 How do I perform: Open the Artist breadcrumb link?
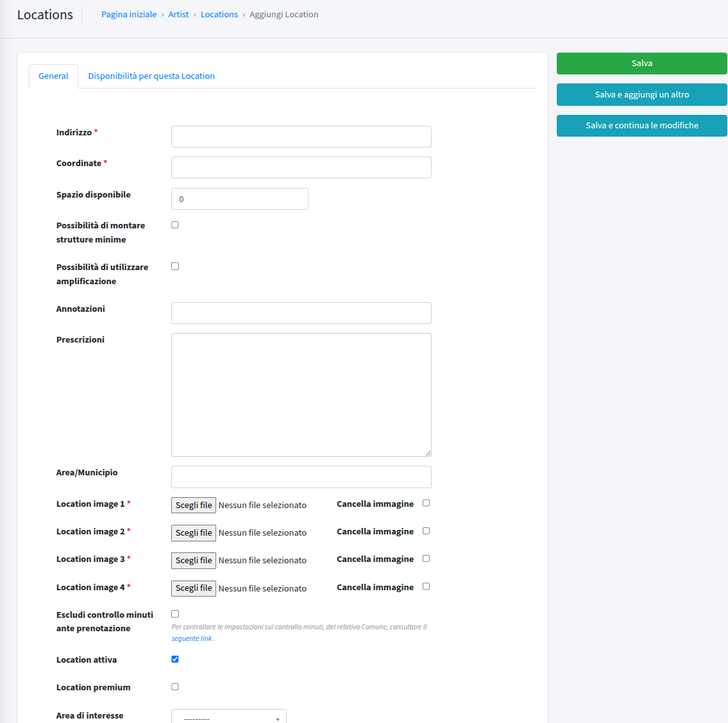point(178,14)
